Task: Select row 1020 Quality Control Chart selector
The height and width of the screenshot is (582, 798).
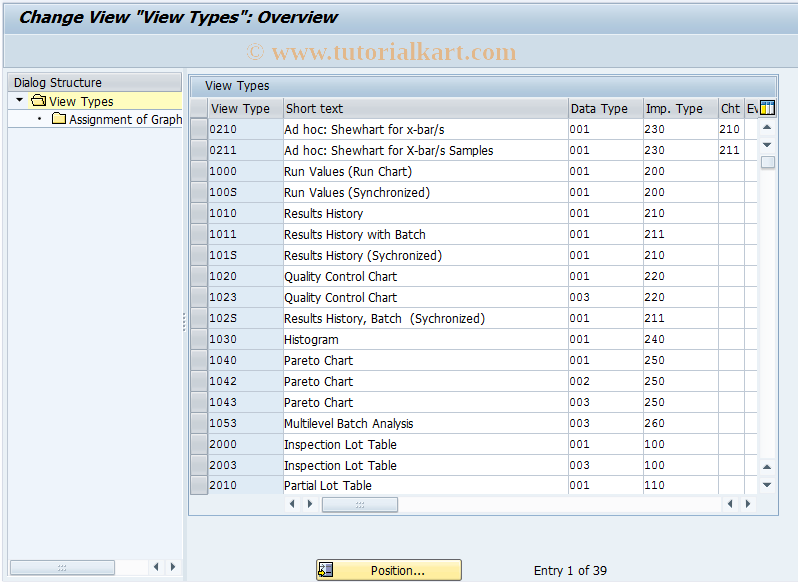Action: click(x=199, y=276)
